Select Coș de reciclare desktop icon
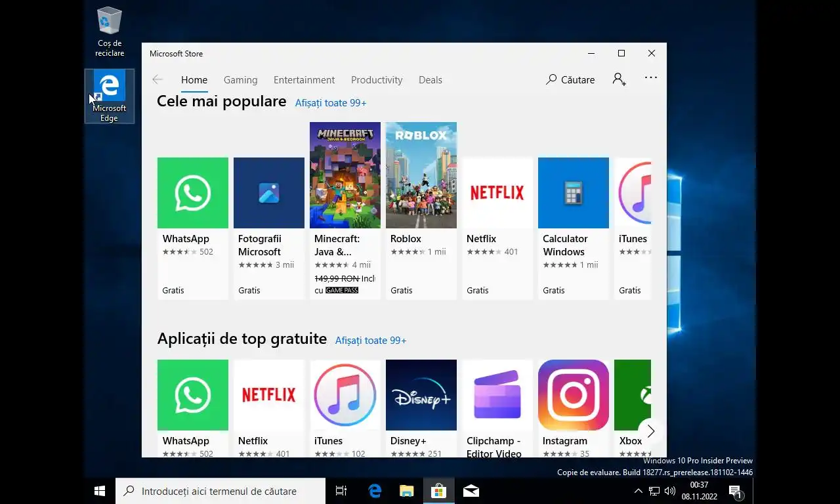Viewport: 840px width, 504px height. point(110,31)
